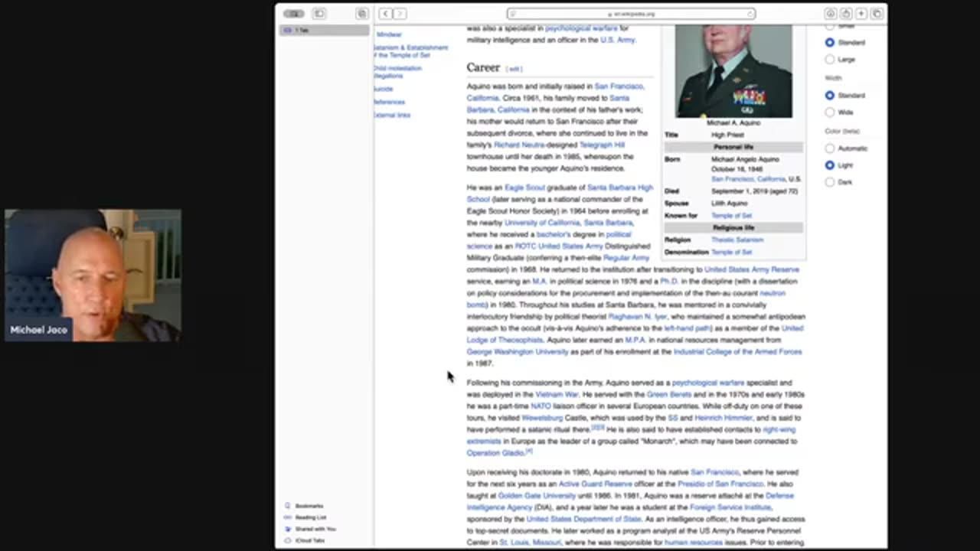Open the tab group picker icon
The width and height of the screenshot is (980, 551).
coord(361,14)
